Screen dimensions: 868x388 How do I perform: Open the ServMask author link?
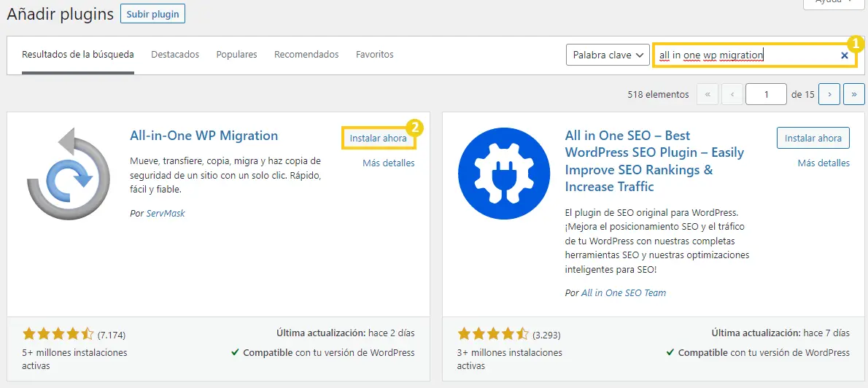pyautogui.click(x=166, y=213)
